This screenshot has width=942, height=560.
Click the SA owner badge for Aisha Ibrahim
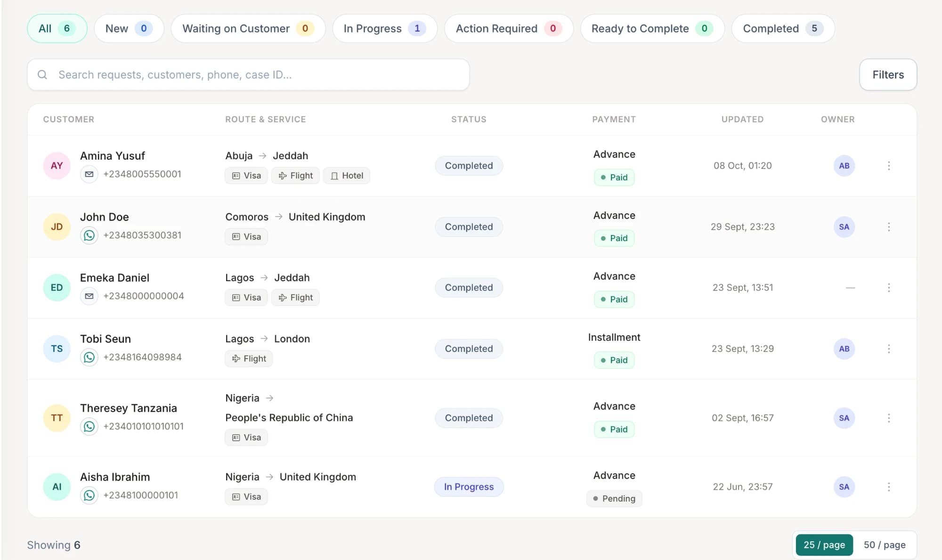(844, 487)
